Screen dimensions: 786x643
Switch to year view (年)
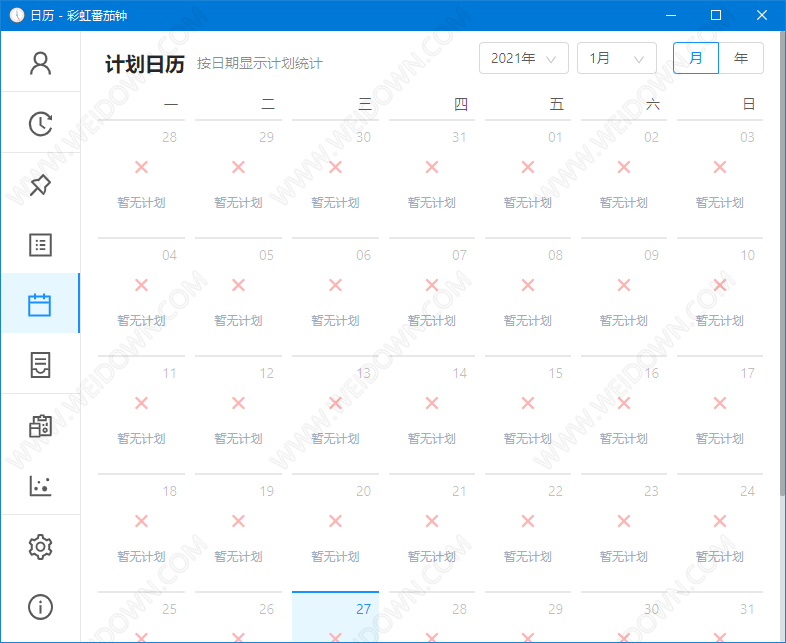point(741,58)
